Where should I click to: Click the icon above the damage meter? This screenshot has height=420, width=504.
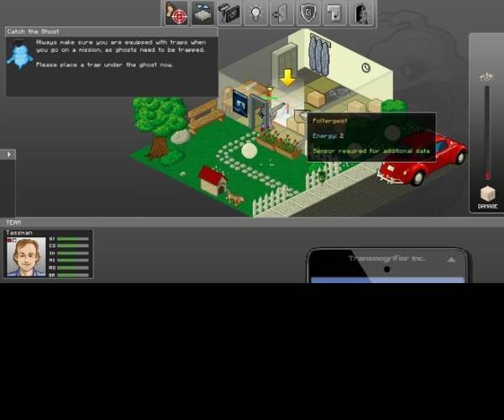tap(486, 76)
